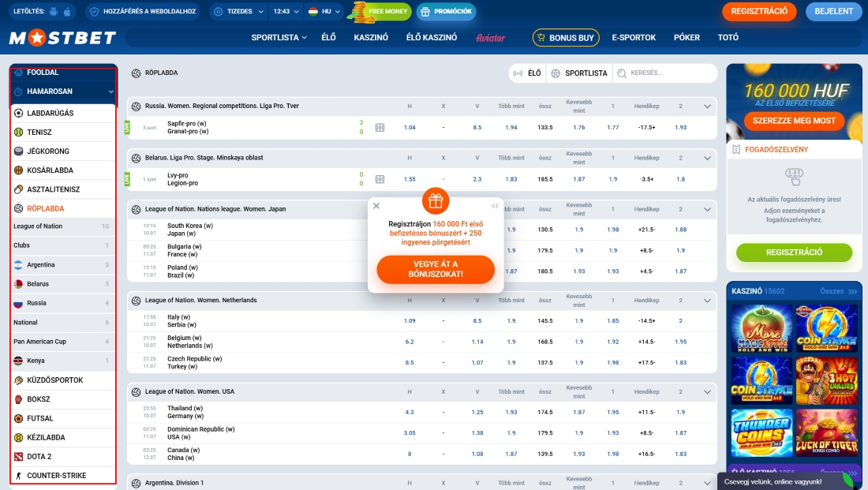Select the Kézilabda icon
This screenshot has width=868, height=490.
(x=18, y=437)
